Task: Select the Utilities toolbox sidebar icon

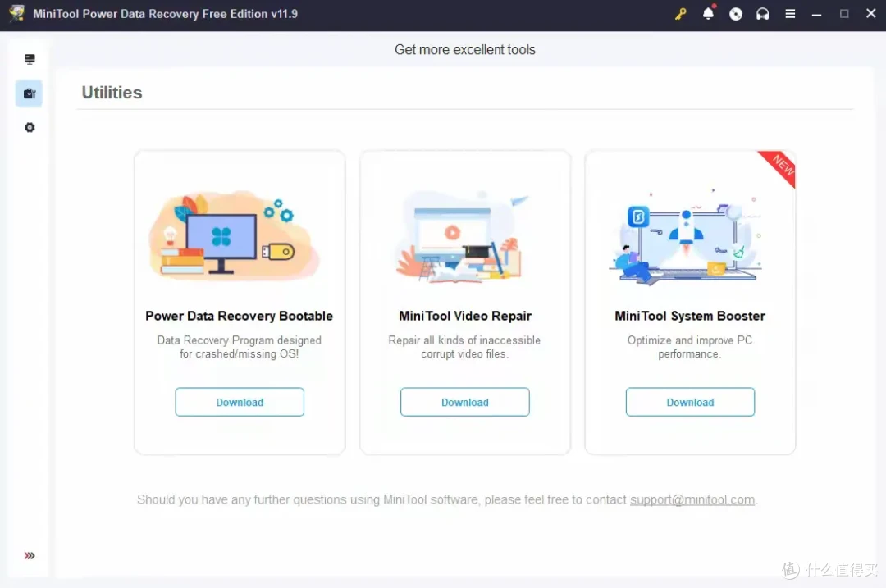Action: pos(30,93)
